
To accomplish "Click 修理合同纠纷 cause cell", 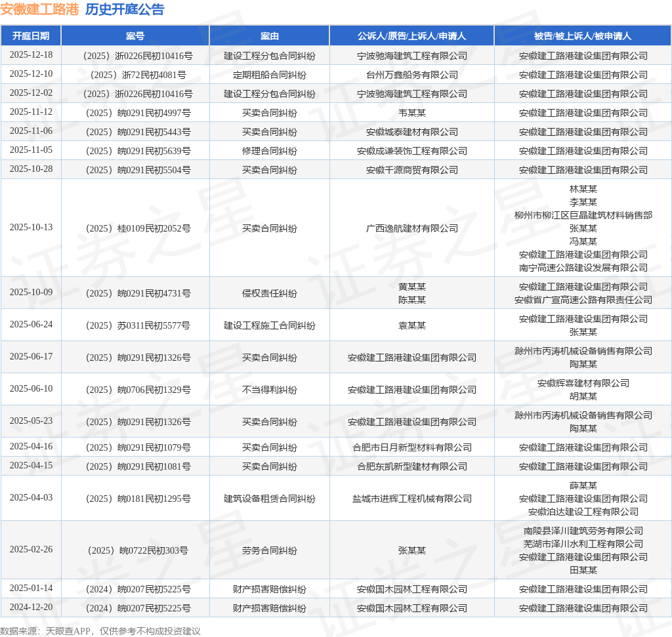I will (270, 151).
